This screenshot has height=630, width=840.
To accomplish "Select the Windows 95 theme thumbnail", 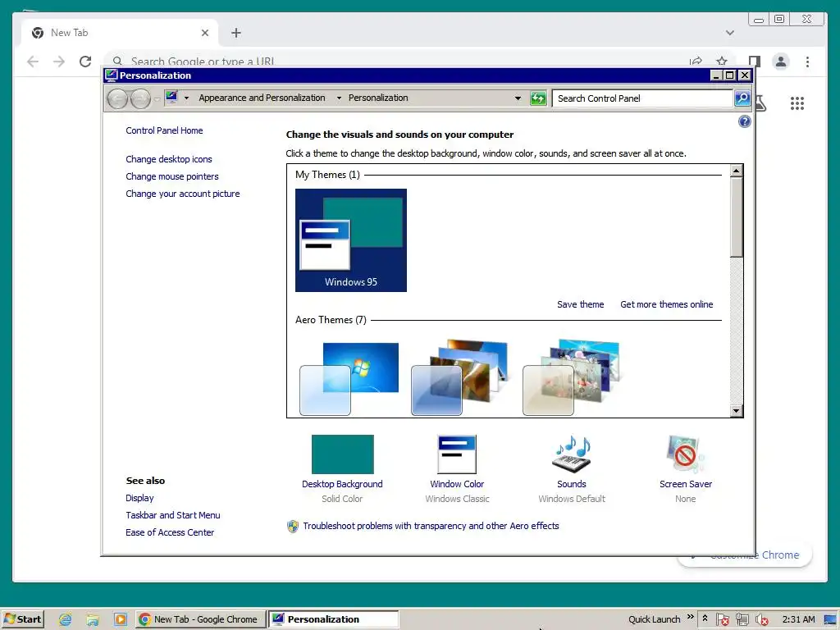I will (351, 240).
